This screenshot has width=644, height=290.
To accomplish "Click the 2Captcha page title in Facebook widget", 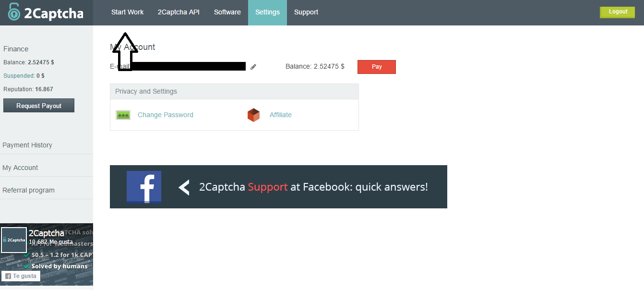I will (47, 233).
